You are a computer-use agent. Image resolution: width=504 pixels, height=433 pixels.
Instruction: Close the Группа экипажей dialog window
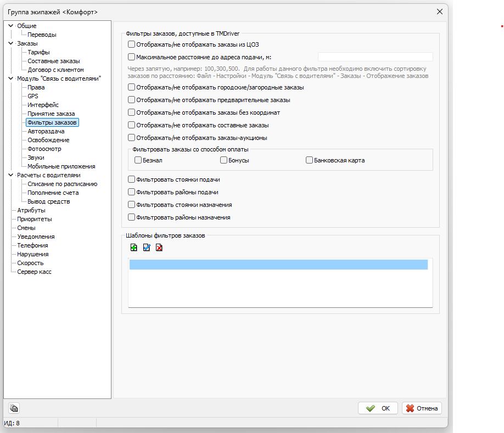439,12
